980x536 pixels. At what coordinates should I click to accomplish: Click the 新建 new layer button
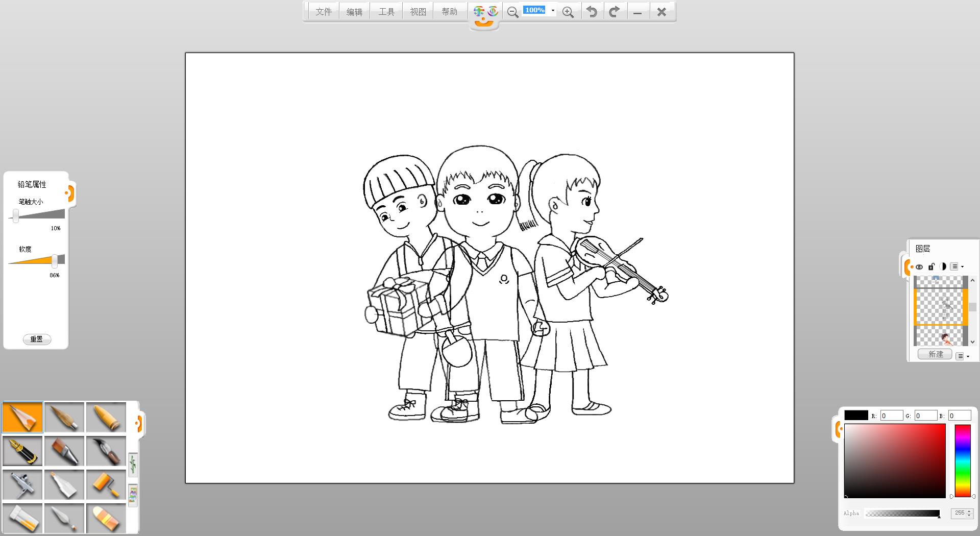coord(935,354)
